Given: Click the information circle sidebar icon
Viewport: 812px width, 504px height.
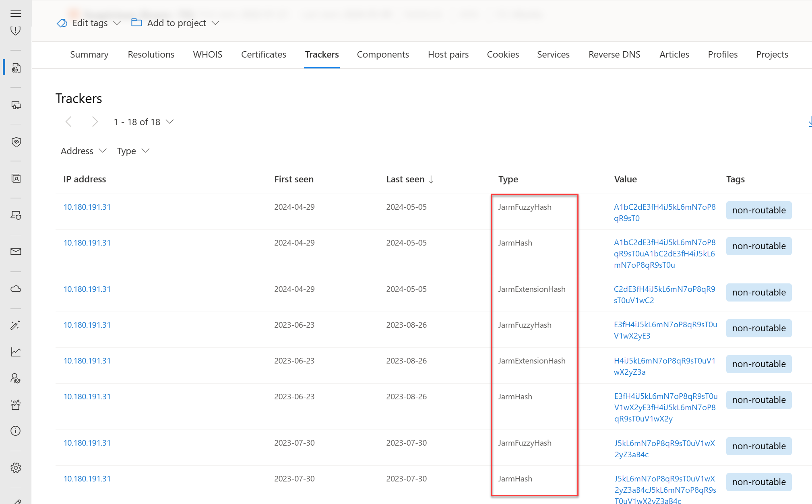Looking at the screenshot, I should [16, 431].
